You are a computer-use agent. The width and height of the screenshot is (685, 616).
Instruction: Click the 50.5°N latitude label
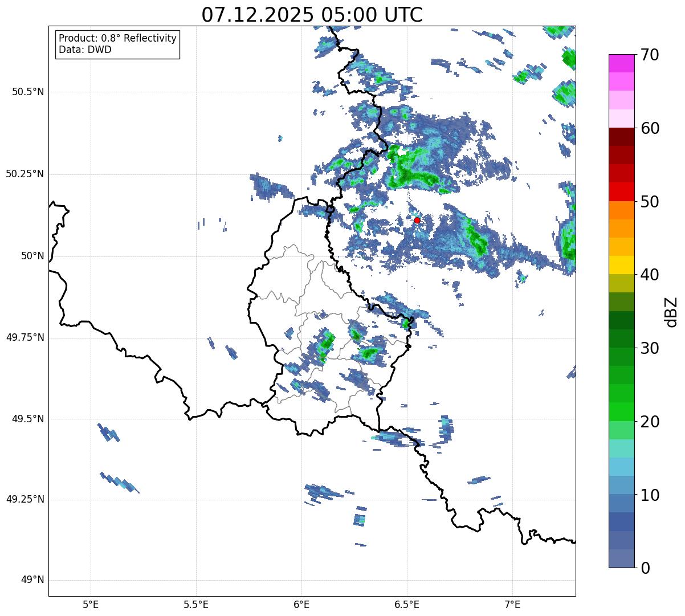point(27,92)
